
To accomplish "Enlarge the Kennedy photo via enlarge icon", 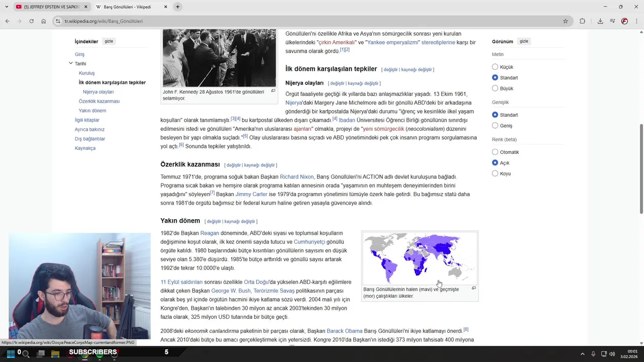I will click(x=273, y=91).
